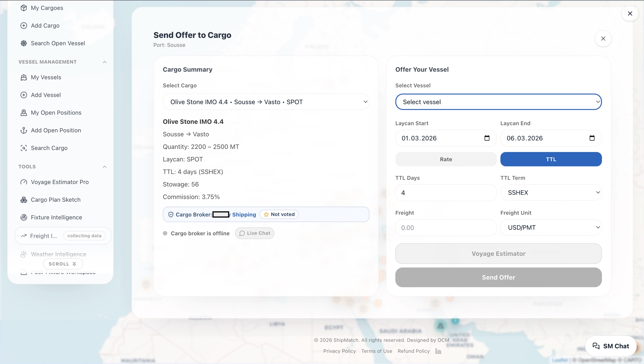The height and width of the screenshot is (364, 644).
Task: Open the Select vessel dropdown
Action: pyautogui.click(x=498, y=102)
